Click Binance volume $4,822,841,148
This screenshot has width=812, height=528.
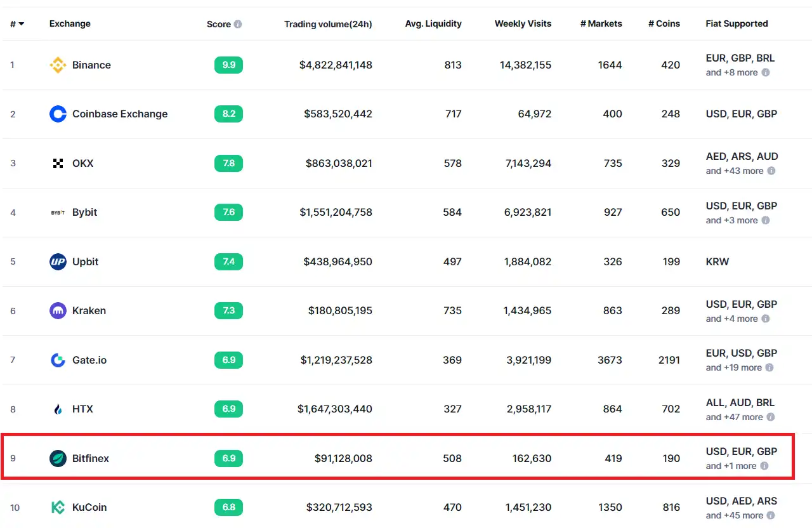coord(336,65)
